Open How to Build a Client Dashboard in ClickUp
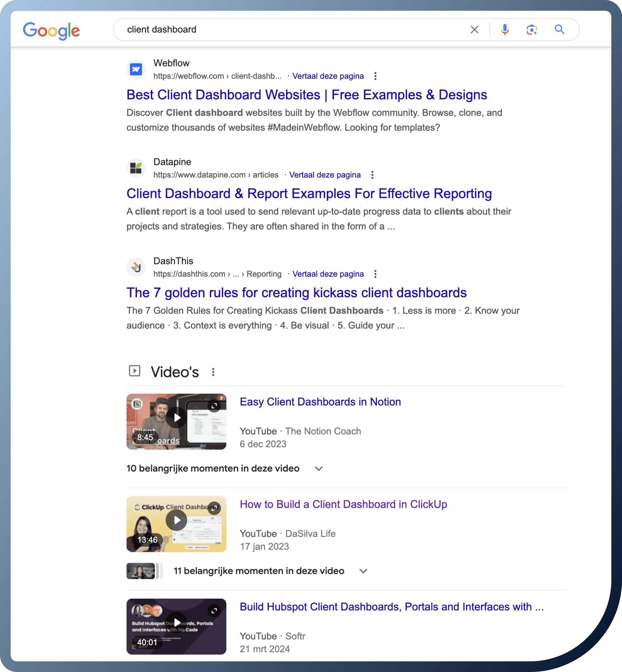 click(x=343, y=504)
